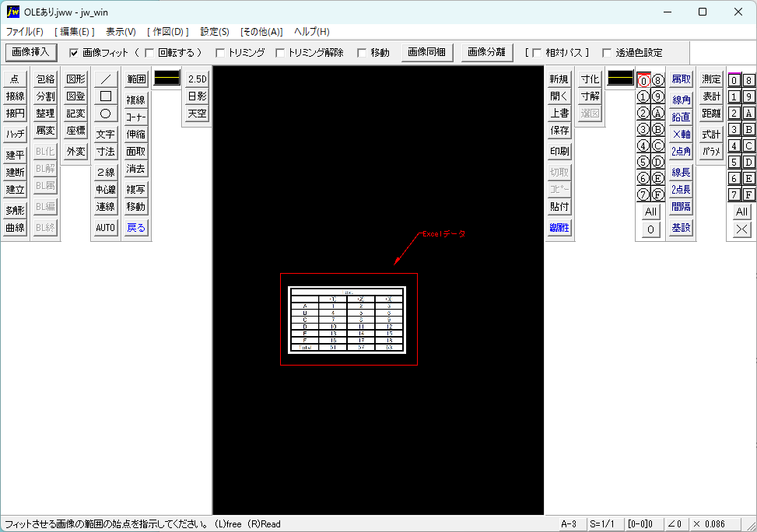Viewport: 757px width, 532px height.
Task: Save the drawing using 上書 overwrite save
Action: point(558,113)
